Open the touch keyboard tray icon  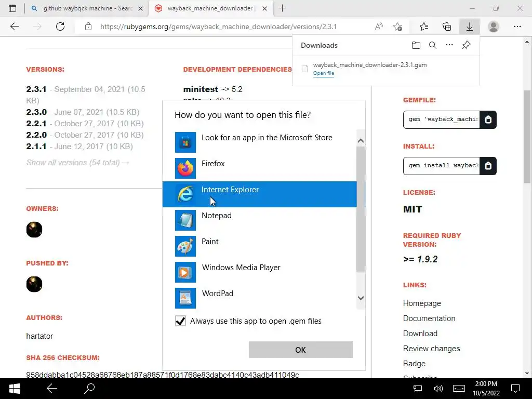[459, 389]
